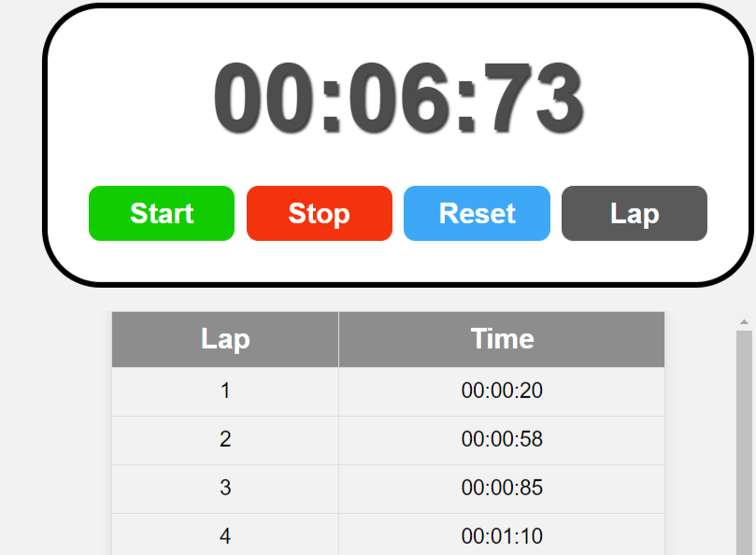Stop the running stopwatch
This screenshot has height=555, width=756.
(x=320, y=213)
